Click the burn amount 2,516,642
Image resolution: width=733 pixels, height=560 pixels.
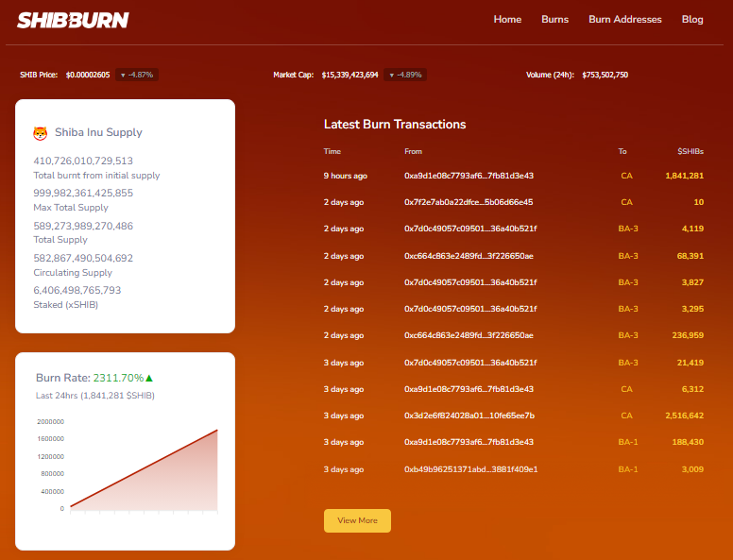[x=685, y=416]
